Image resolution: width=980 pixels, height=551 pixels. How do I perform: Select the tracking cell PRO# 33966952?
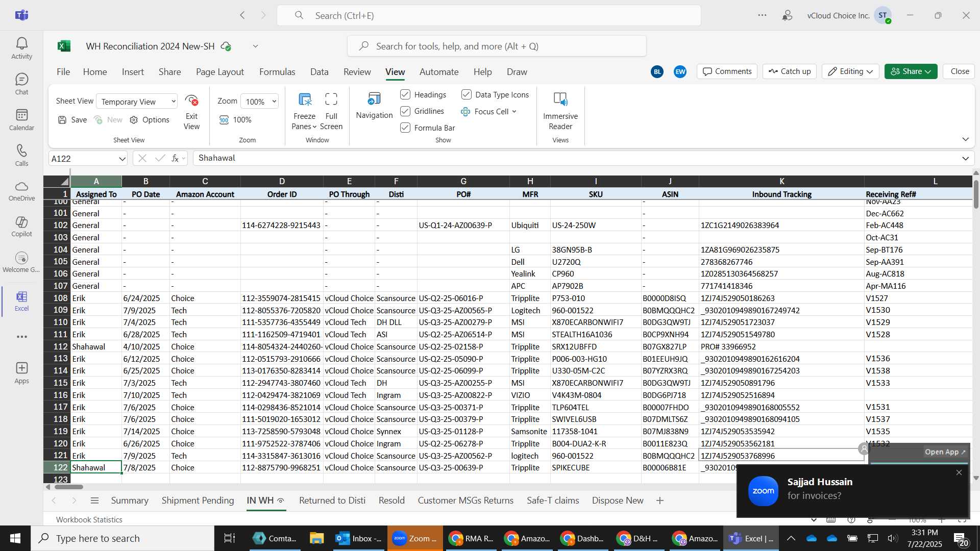coord(781,346)
